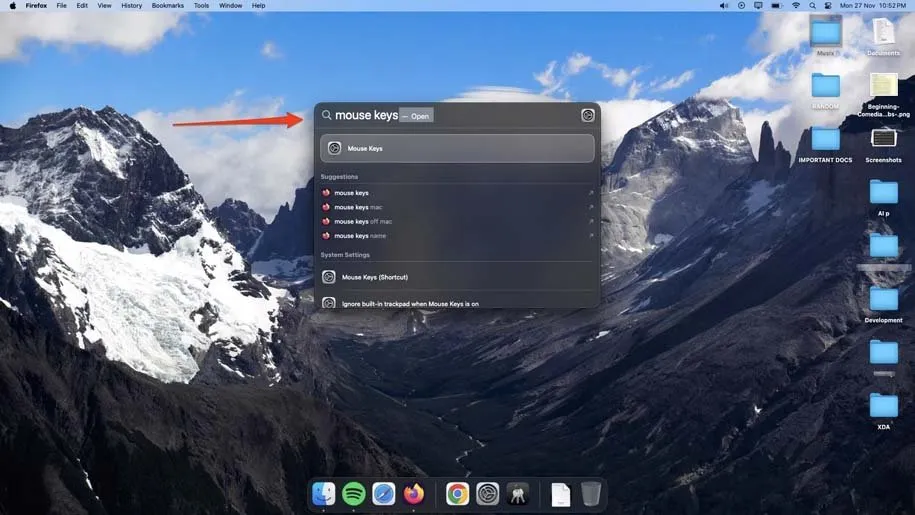Open the Trash in the Dock
The width and height of the screenshot is (915, 515).
pos(591,493)
